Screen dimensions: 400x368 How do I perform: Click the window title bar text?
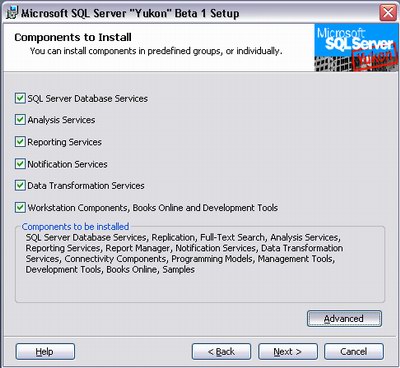click(130, 14)
